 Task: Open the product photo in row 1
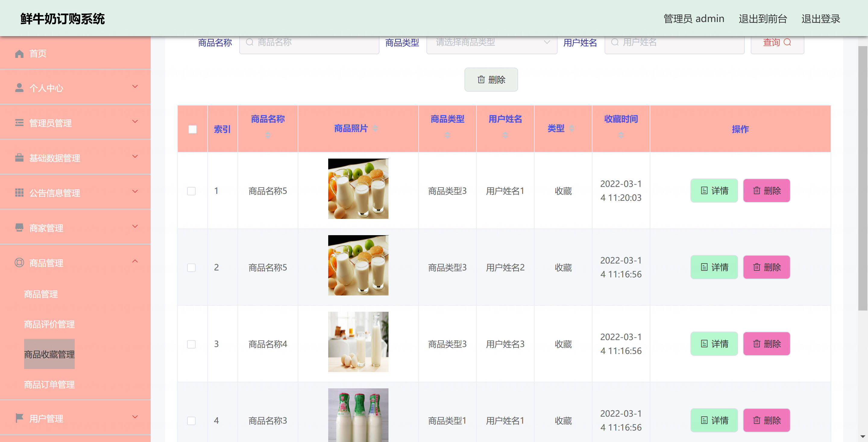pos(358,189)
